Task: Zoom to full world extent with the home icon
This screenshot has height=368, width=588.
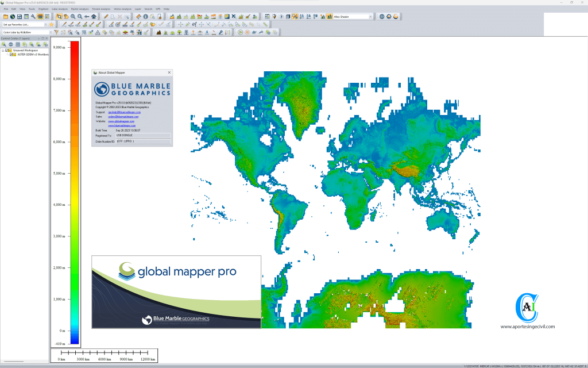Action: pos(94,17)
